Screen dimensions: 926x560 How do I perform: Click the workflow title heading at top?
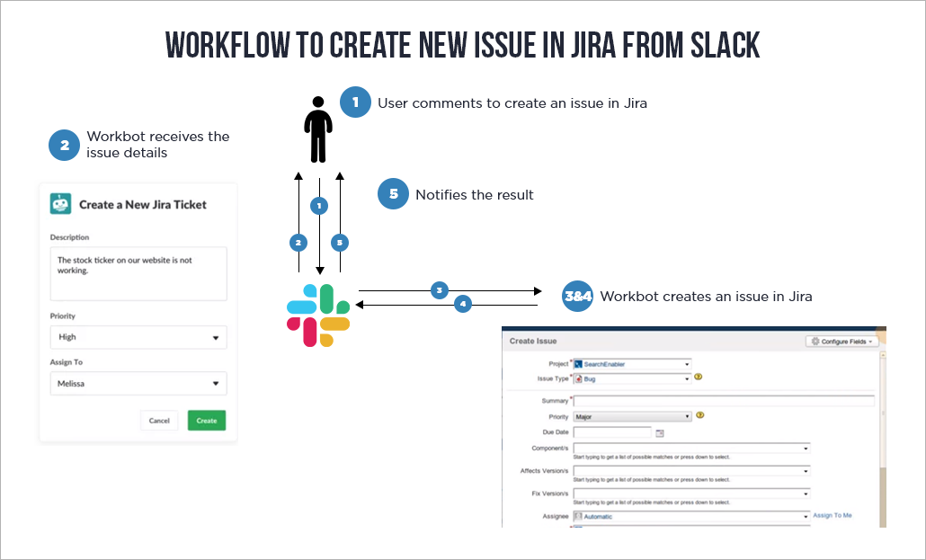462,46
